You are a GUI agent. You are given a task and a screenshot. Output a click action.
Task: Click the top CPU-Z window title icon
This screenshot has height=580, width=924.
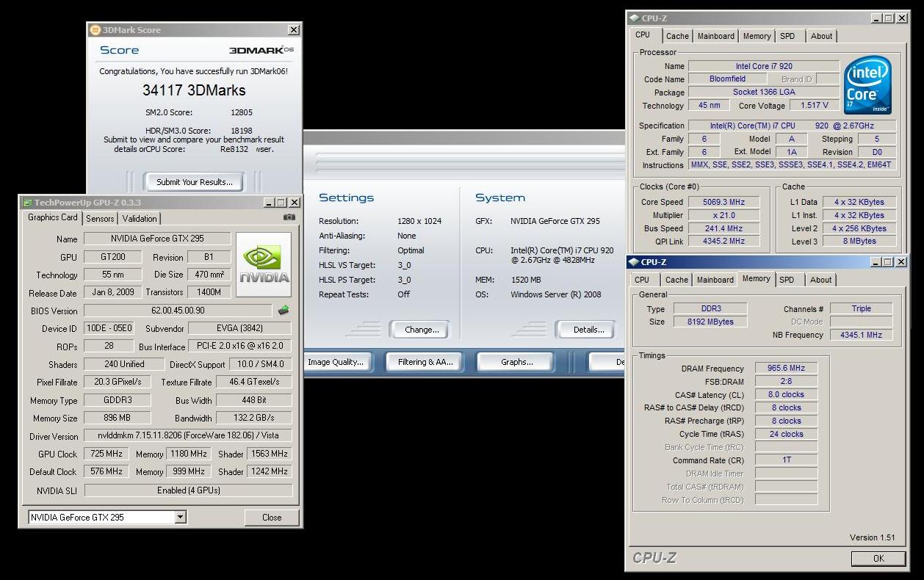pos(634,18)
